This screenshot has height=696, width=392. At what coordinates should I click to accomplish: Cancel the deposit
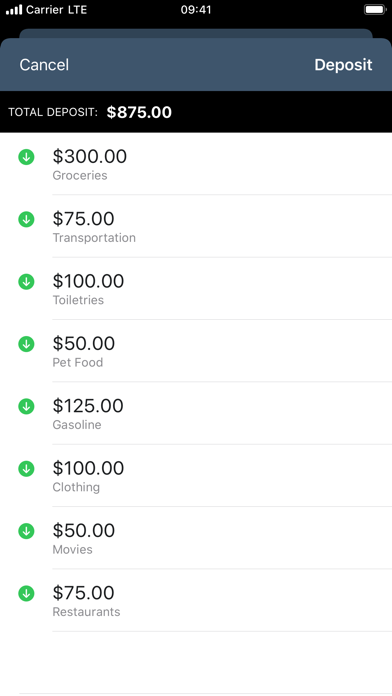[x=44, y=65]
